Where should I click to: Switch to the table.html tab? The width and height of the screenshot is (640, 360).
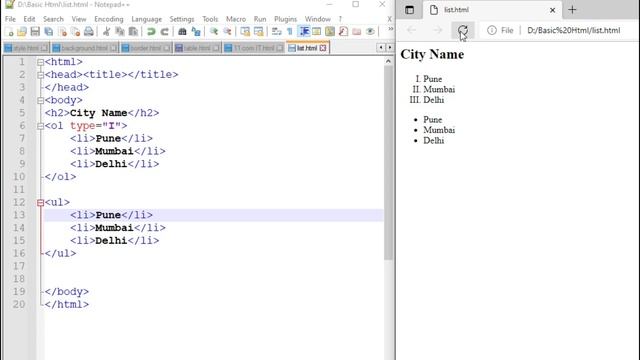pyautogui.click(x=197, y=48)
